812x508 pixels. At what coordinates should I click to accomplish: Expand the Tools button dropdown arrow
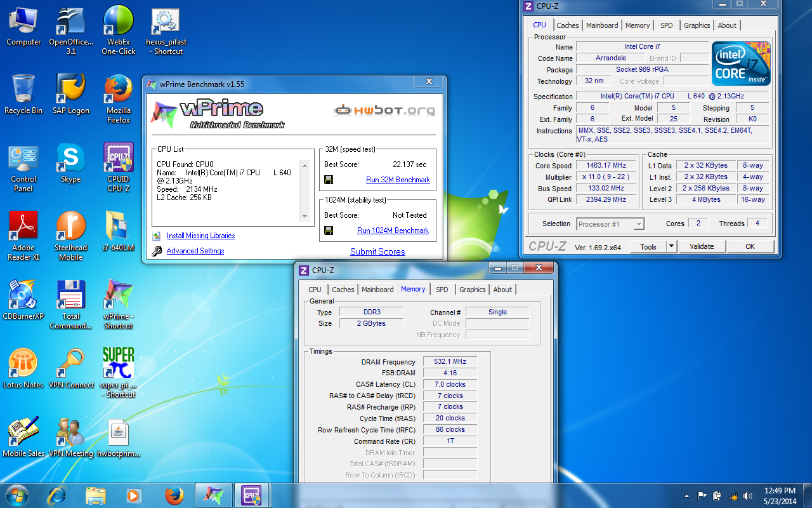tap(671, 246)
